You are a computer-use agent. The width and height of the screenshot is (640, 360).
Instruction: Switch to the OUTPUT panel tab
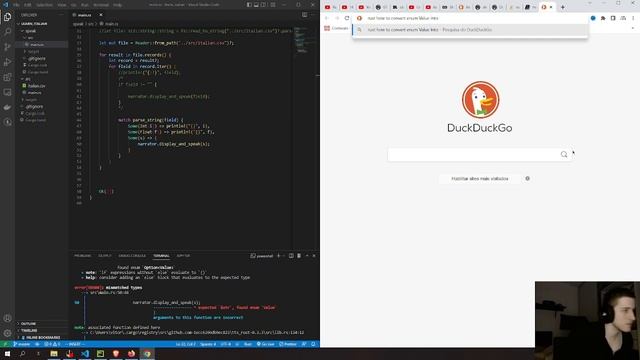[104, 256]
